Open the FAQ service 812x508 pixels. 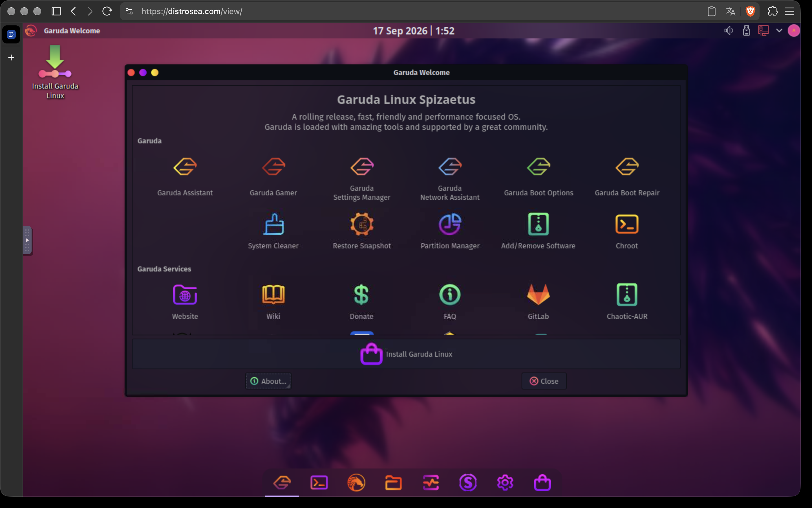coord(450,302)
